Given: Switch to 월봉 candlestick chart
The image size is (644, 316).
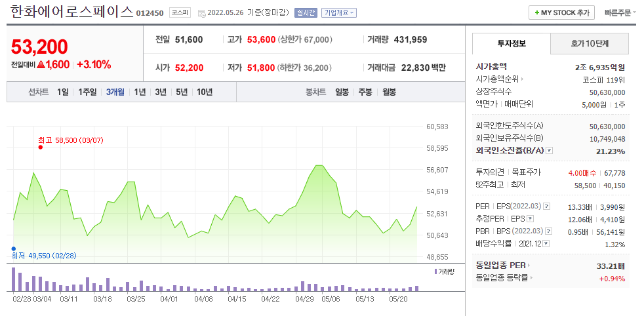Looking at the screenshot, I should click(389, 92).
